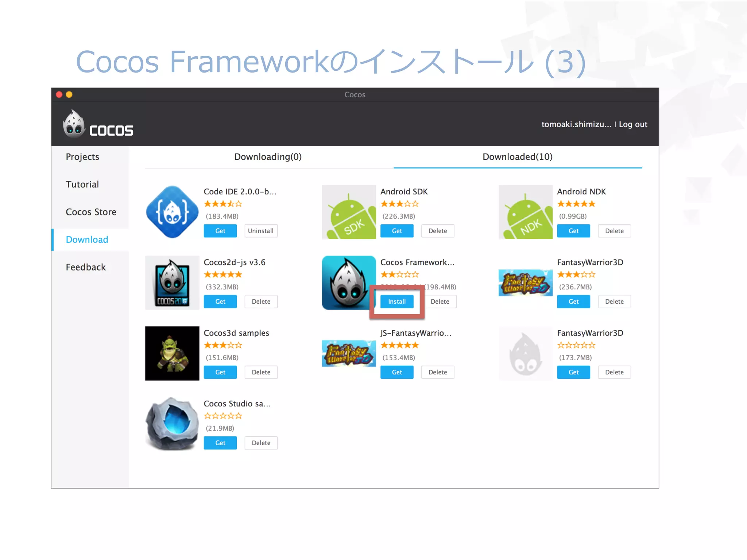Select the Android SDK icon
The width and height of the screenshot is (747, 560).
[x=349, y=212]
